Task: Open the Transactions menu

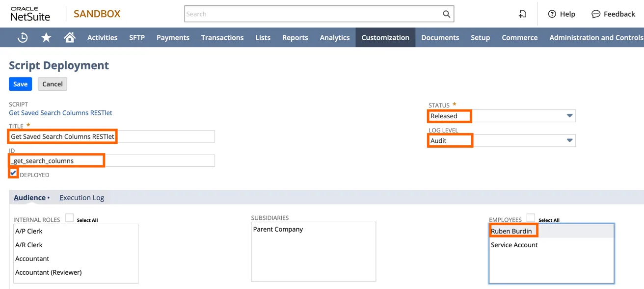Action: coord(222,37)
